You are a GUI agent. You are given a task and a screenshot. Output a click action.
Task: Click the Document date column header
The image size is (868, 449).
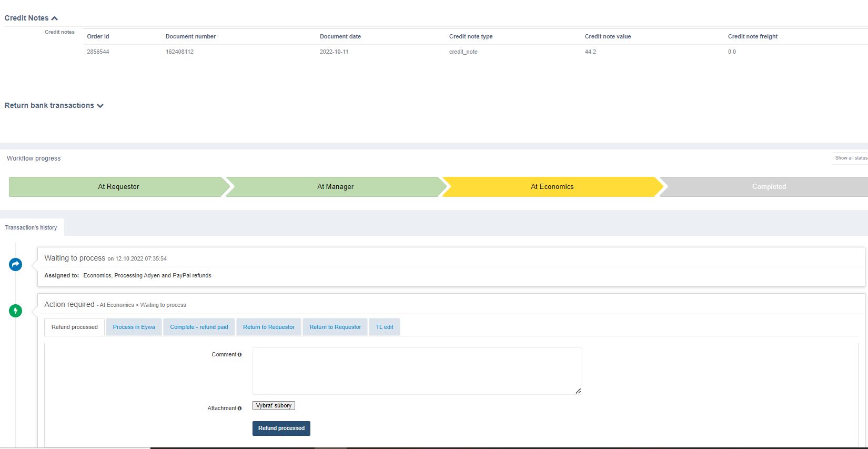(340, 36)
